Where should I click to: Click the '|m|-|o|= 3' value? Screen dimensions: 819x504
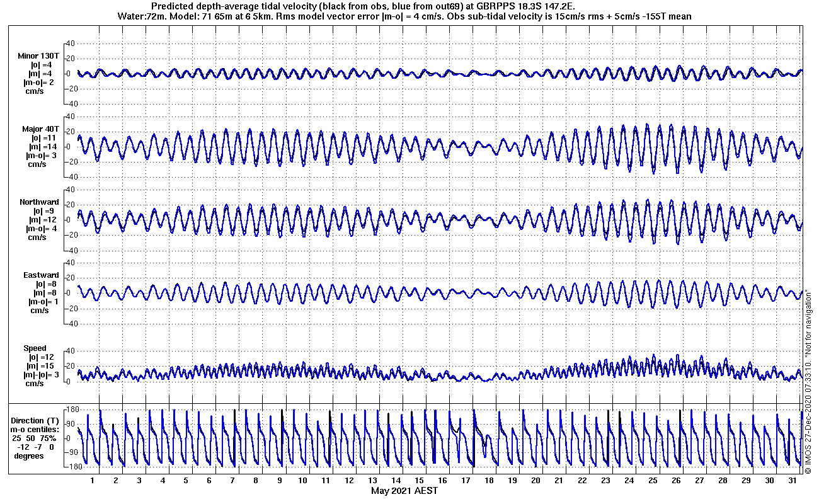42,375
